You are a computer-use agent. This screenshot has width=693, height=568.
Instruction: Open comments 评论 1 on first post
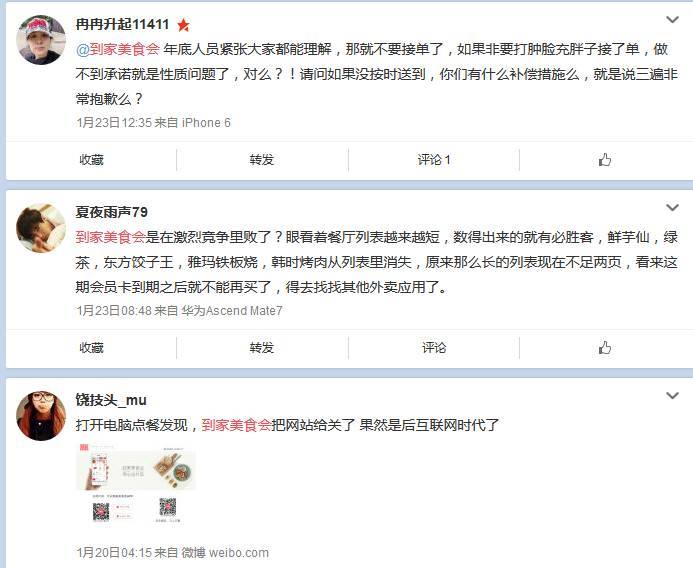[434, 160]
